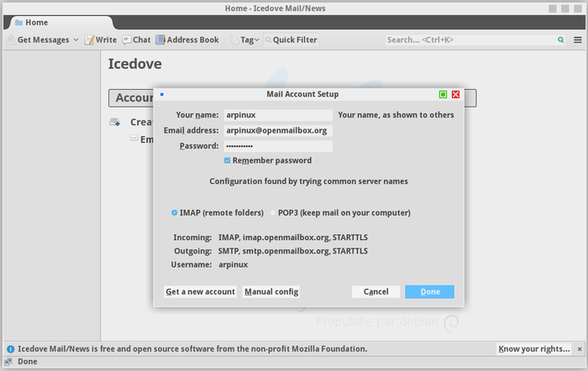Open Chat from the toolbar
The image size is (588, 371).
136,39
